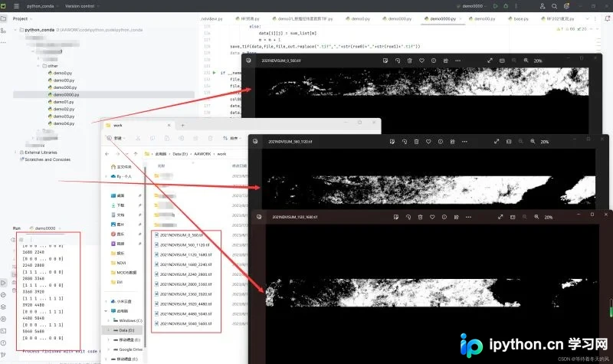
Task: Open PyCharm Search Everywhere magnifier
Action: coord(554,6)
